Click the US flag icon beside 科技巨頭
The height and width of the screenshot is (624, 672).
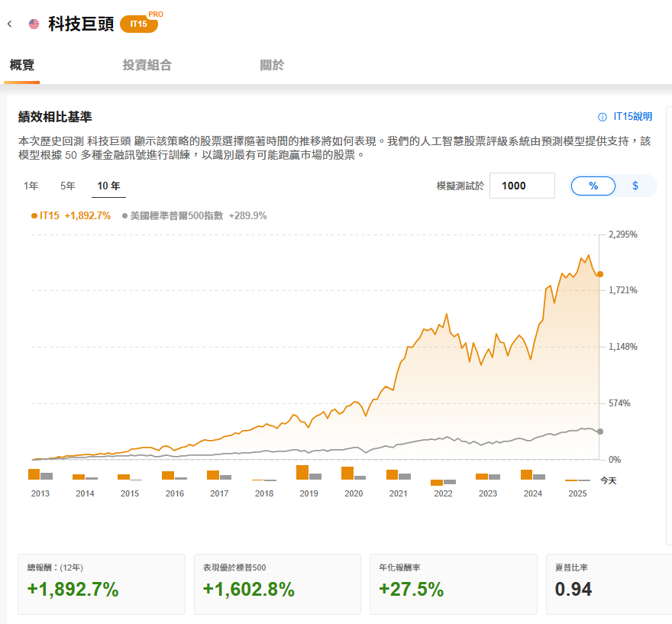pyautogui.click(x=34, y=24)
